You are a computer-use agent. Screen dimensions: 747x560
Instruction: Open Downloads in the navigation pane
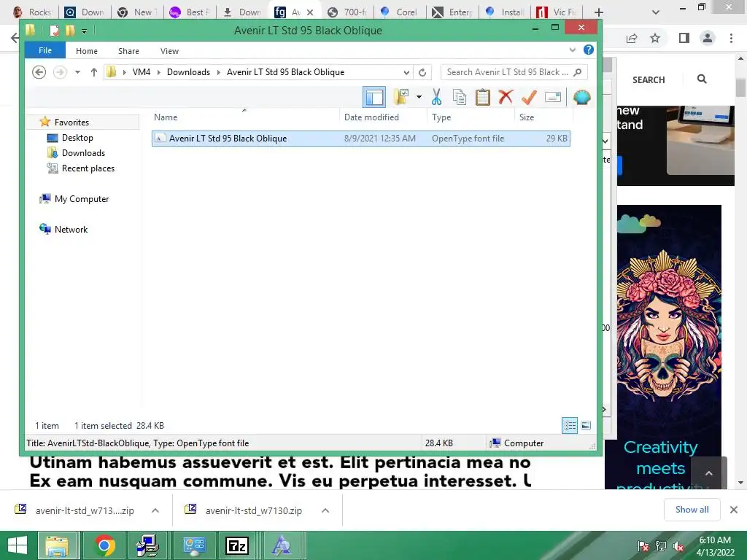click(x=83, y=153)
